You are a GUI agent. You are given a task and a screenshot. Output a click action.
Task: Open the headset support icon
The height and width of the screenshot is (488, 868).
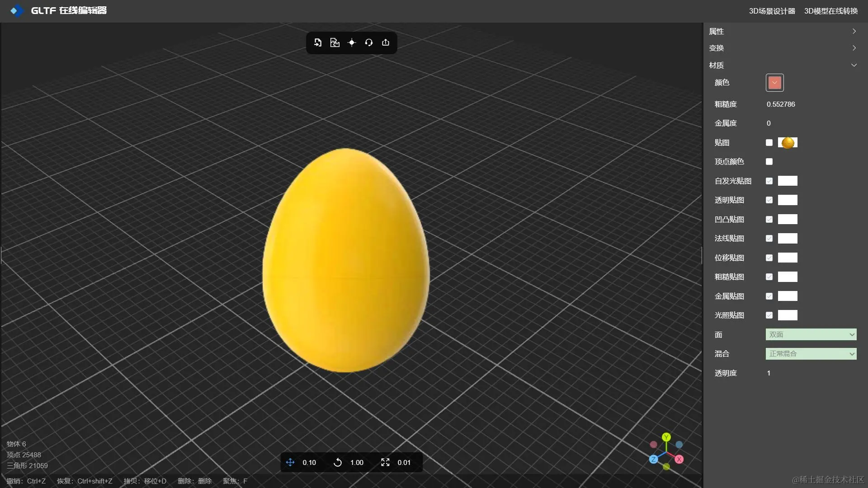(369, 42)
